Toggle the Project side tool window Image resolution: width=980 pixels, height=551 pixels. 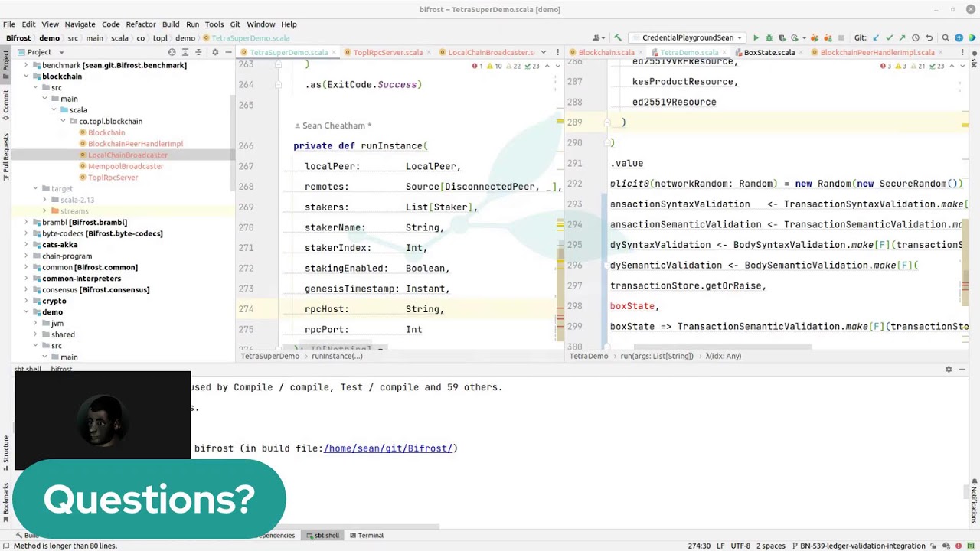click(x=5, y=64)
